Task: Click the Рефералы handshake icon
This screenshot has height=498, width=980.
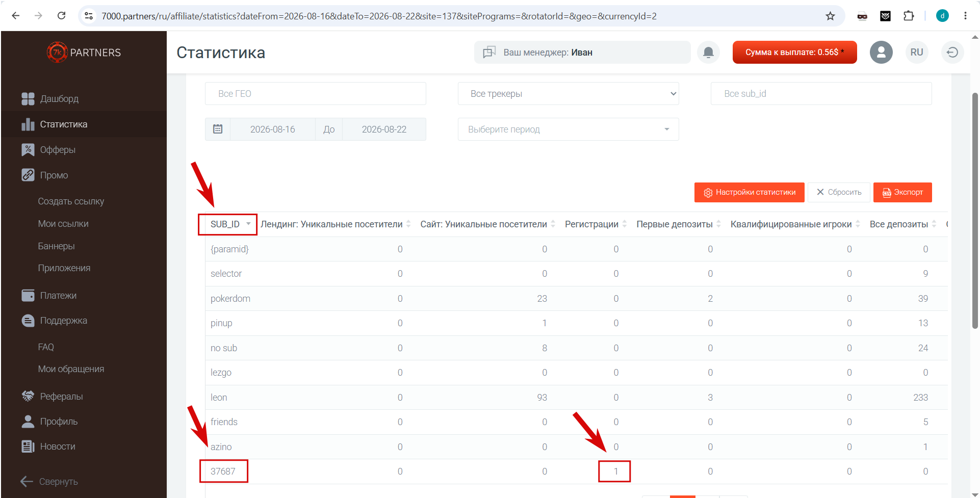Action: click(x=28, y=396)
